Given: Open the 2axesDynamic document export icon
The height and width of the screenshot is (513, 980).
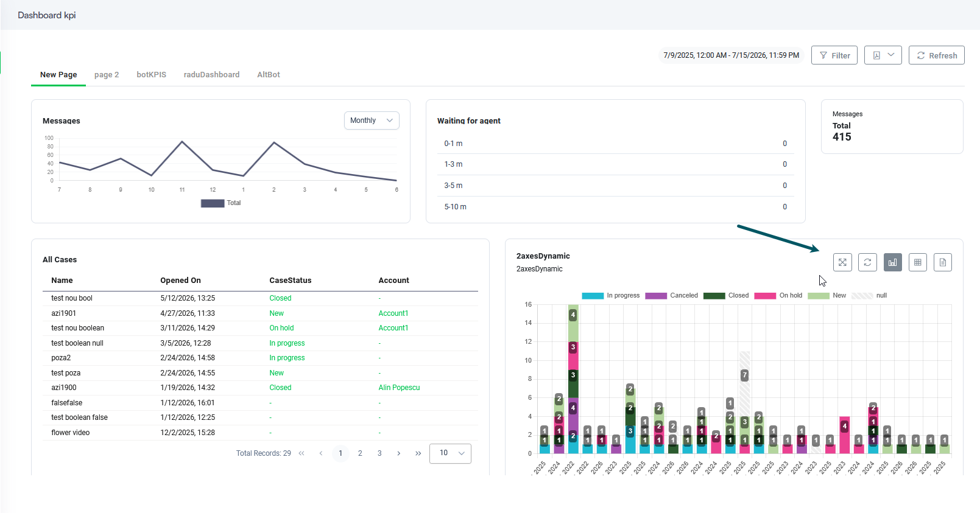Looking at the screenshot, I should 942,262.
